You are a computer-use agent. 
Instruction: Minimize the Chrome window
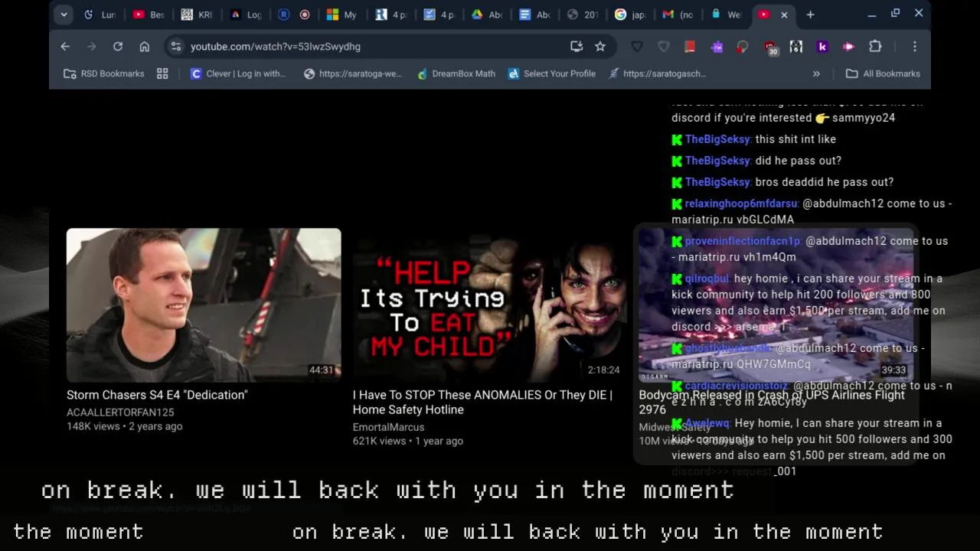click(x=871, y=14)
